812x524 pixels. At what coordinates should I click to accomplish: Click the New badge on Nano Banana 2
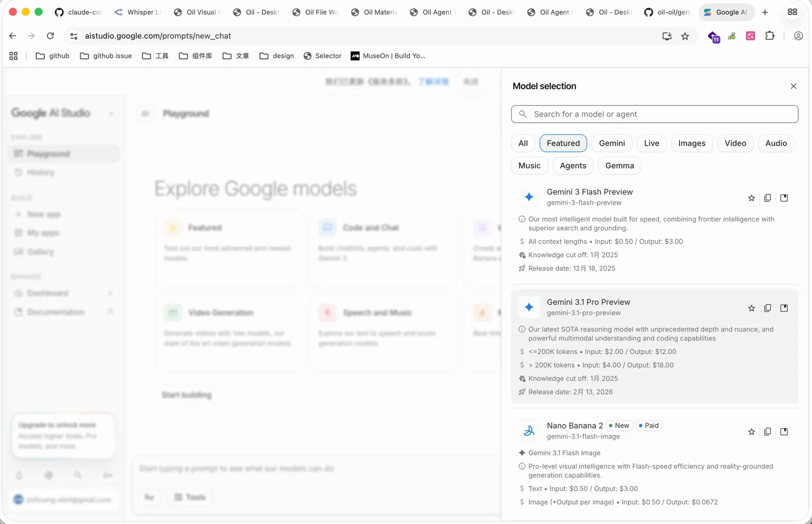619,425
